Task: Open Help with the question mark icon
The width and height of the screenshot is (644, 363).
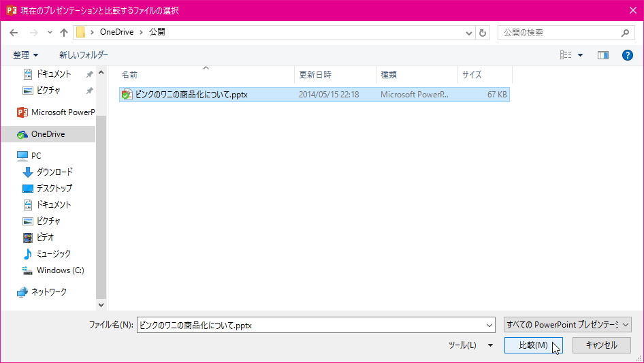Action: click(627, 55)
